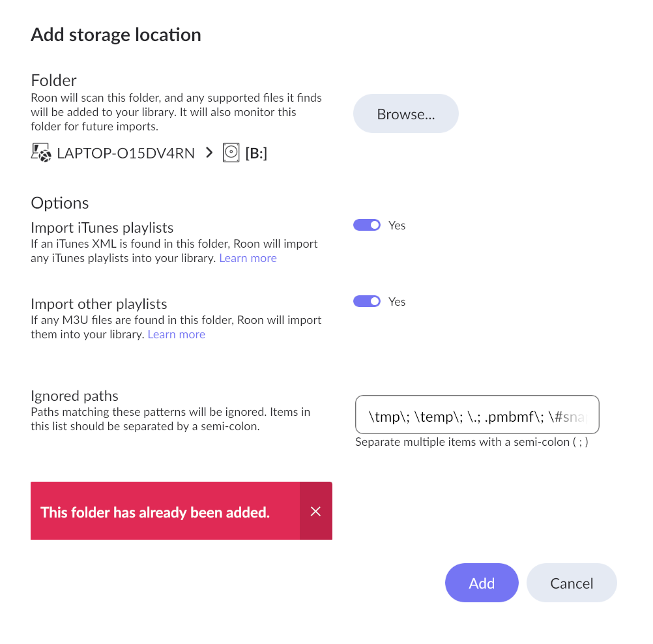653x644 pixels.
Task: Focus the Ignored paths text field
Action: click(x=476, y=415)
